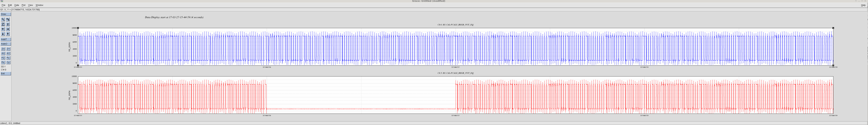Click the Data Display start time title text

[x=174, y=17]
